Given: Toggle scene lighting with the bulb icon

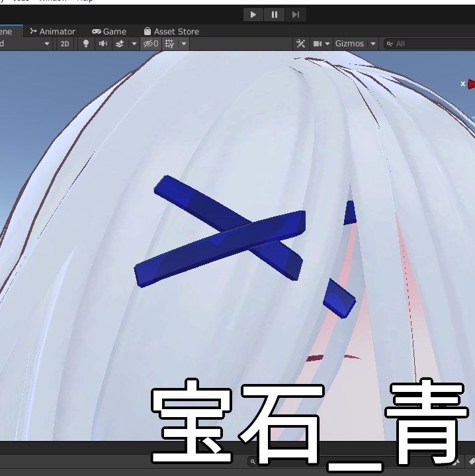Looking at the screenshot, I should click(86, 44).
